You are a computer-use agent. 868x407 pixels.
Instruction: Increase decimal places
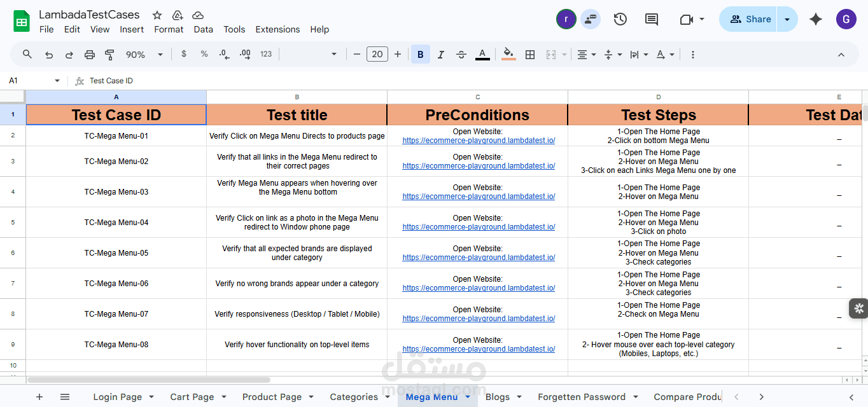click(x=245, y=55)
